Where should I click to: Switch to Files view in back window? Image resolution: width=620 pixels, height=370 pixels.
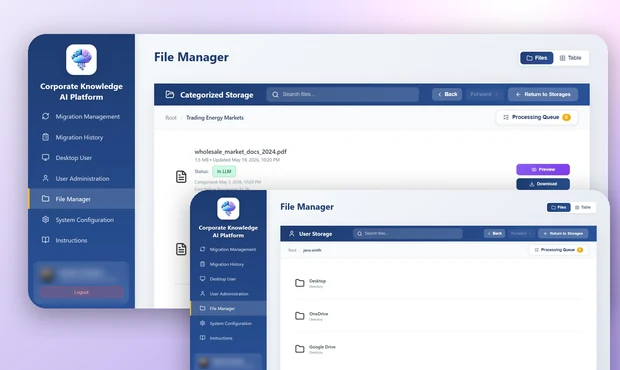537,58
